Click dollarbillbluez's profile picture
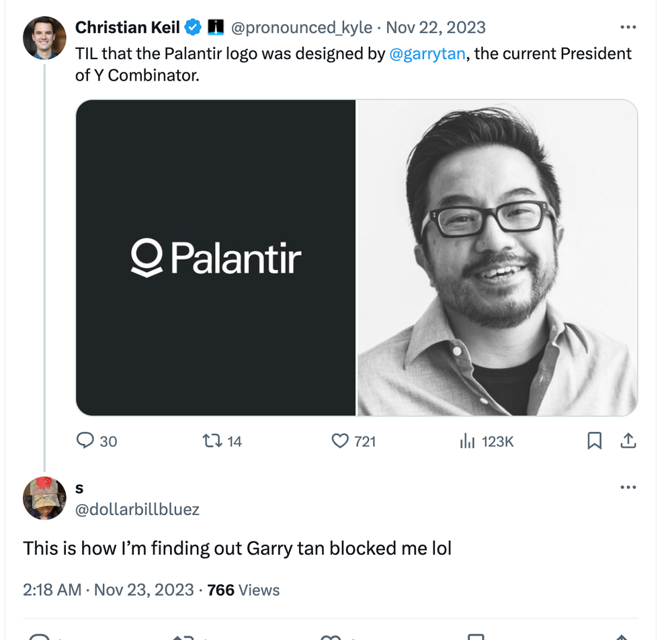Viewport: 672px width, 640px height. [44, 499]
